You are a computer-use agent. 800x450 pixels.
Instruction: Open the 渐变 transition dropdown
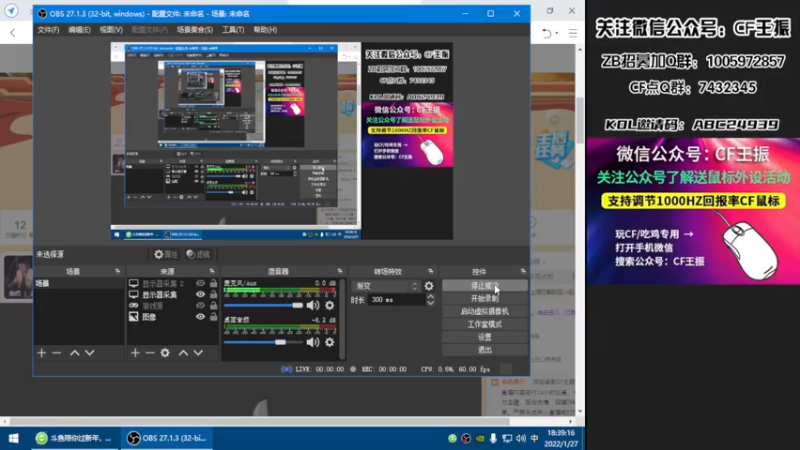click(x=387, y=286)
